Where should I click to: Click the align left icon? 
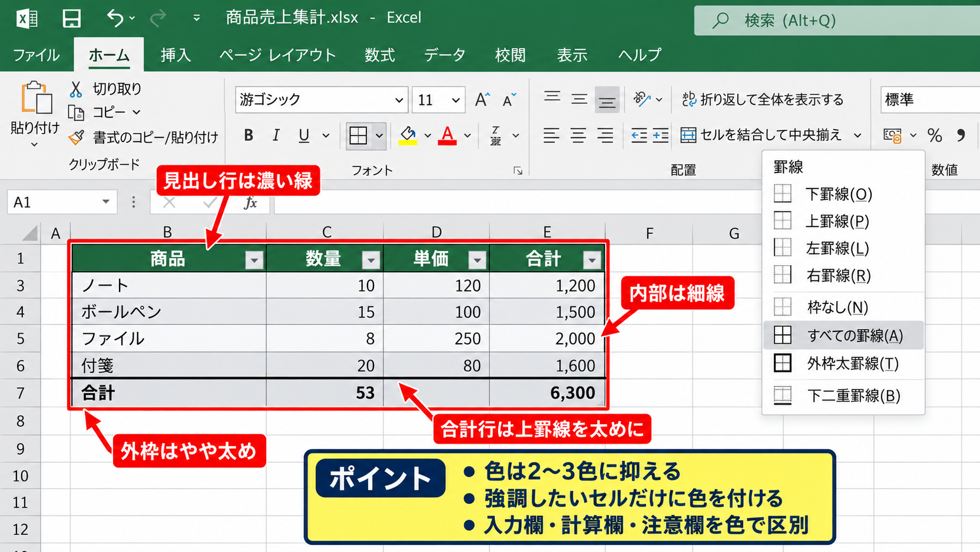tap(551, 136)
